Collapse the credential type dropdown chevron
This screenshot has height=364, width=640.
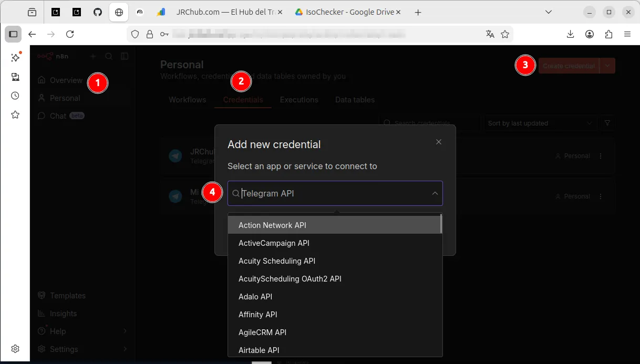pos(435,193)
